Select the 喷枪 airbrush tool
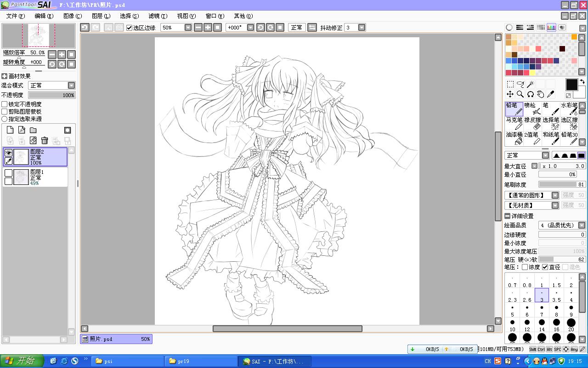The height and width of the screenshot is (368, 588). [532, 109]
